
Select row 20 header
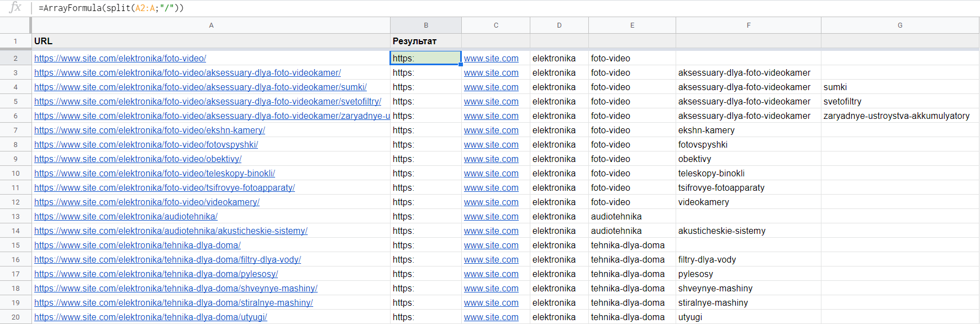(x=15, y=317)
